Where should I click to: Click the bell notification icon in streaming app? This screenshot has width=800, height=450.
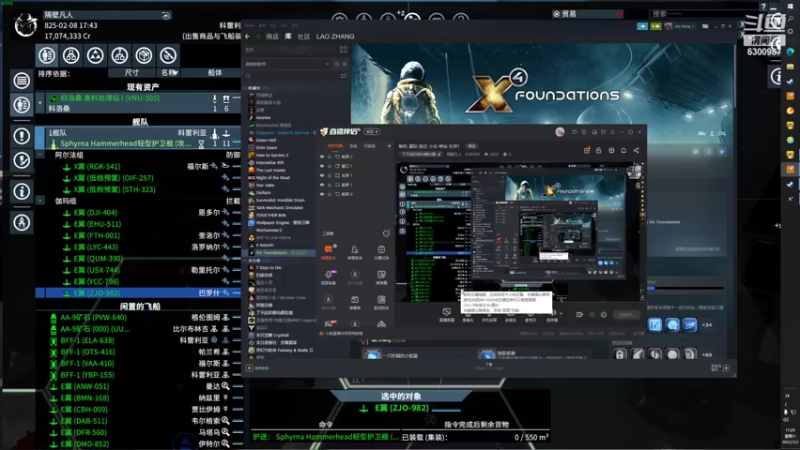[x=623, y=151]
